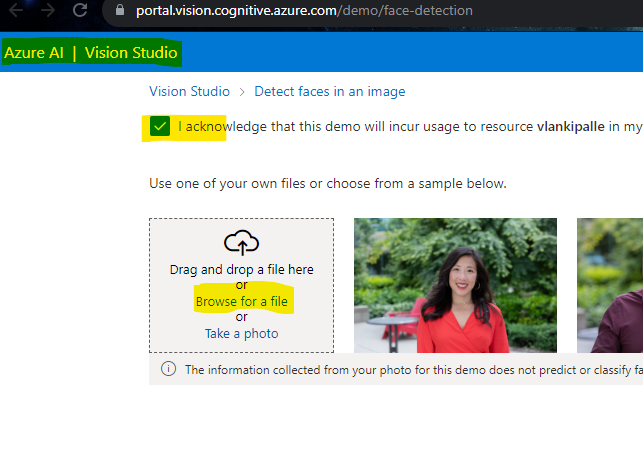Viewport: 643px width, 454px height.
Task: Click the cloud upload icon
Action: coord(241,242)
